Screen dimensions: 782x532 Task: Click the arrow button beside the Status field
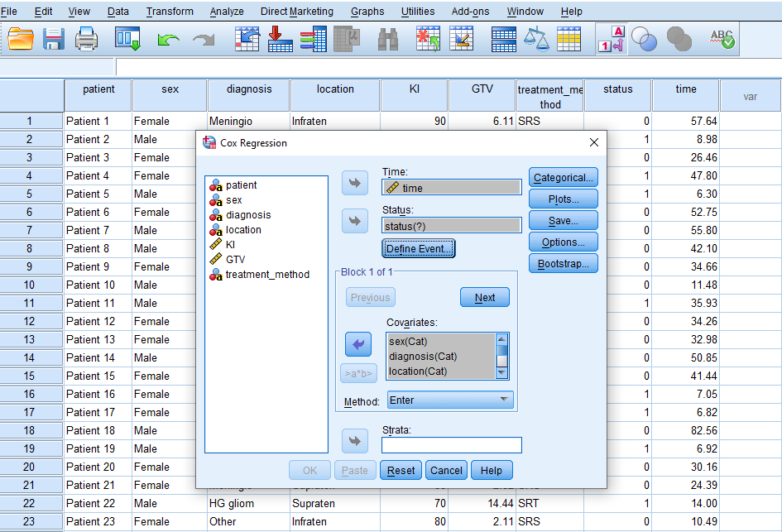[x=355, y=221]
